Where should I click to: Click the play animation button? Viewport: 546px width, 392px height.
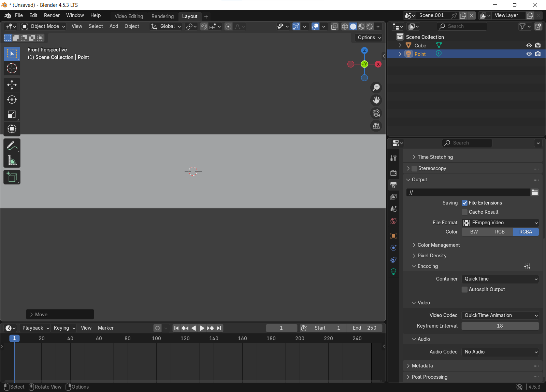(x=202, y=328)
